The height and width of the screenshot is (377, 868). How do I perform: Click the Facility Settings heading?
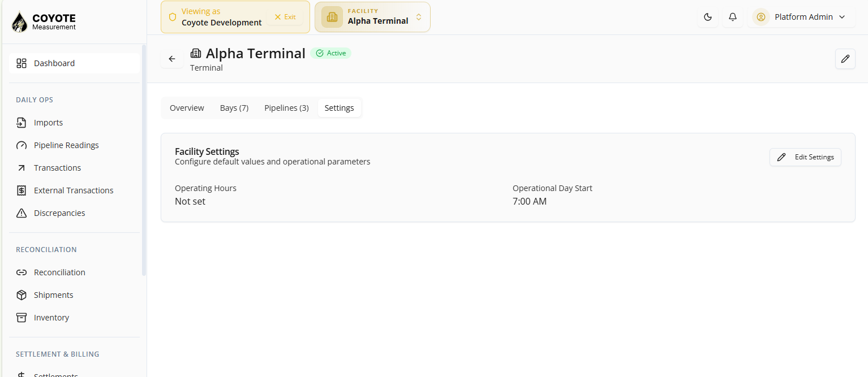click(x=207, y=151)
